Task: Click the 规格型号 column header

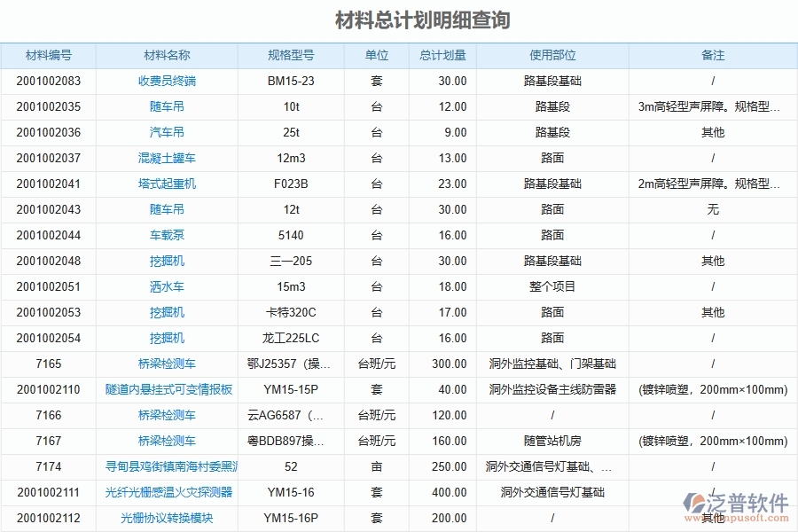Action: [290, 54]
